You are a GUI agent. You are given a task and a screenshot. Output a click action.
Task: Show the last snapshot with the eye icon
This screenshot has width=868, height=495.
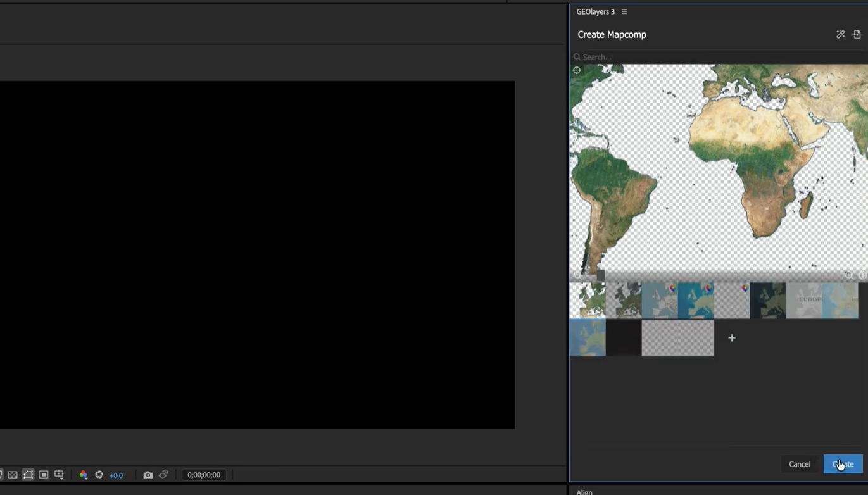click(163, 475)
